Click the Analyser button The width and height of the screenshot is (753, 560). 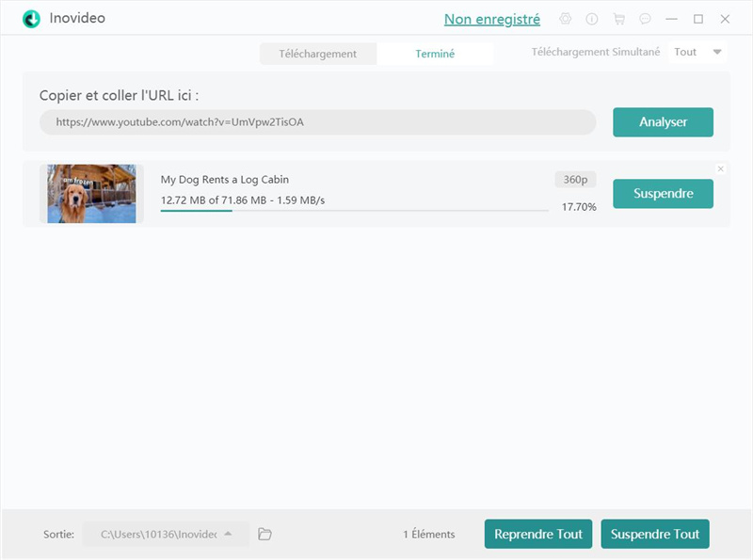click(663, 122)
